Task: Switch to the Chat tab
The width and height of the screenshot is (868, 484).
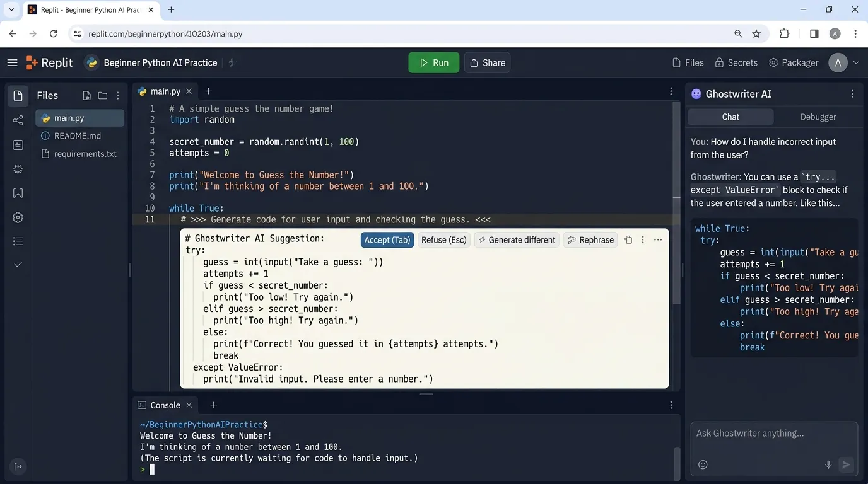Action: tap(730, 117)
